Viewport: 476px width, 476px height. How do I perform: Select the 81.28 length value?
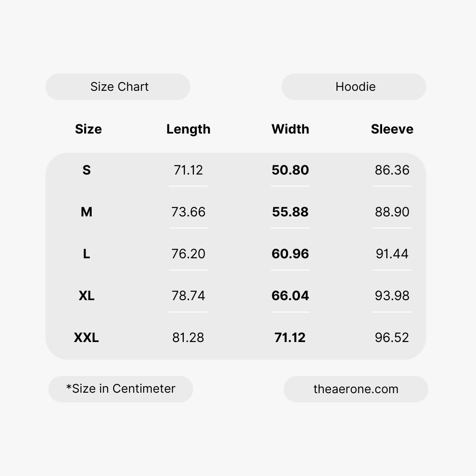188,338
